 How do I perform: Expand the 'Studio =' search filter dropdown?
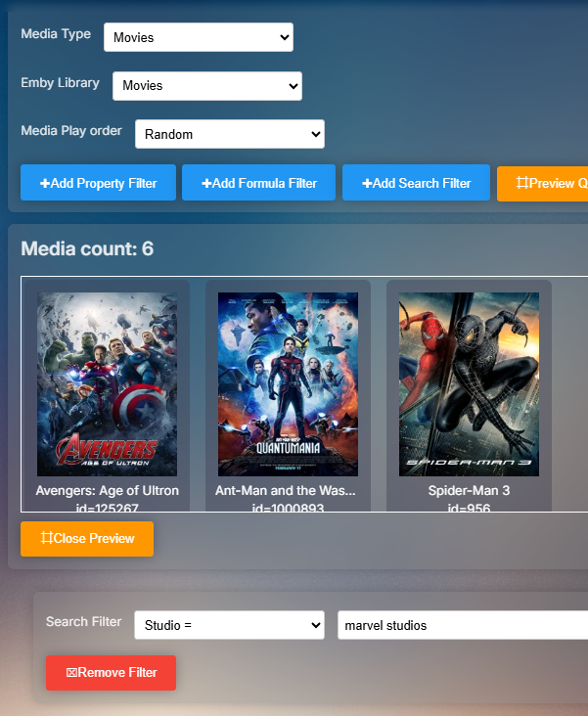coord(229,625)
